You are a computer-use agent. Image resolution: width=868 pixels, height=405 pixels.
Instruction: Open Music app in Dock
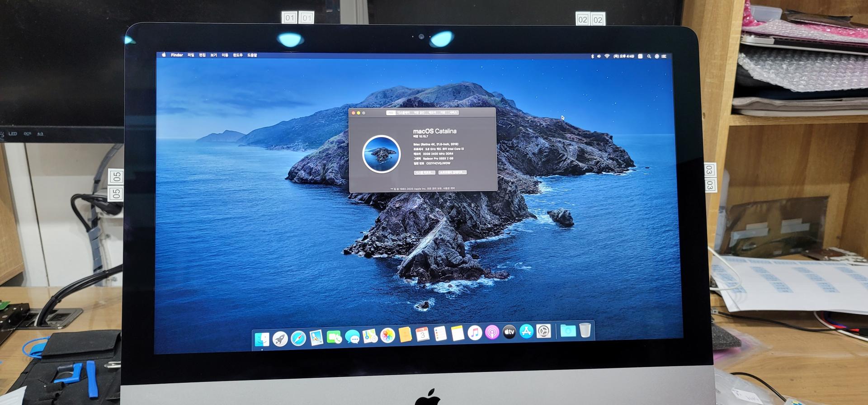tap(475, 333)
